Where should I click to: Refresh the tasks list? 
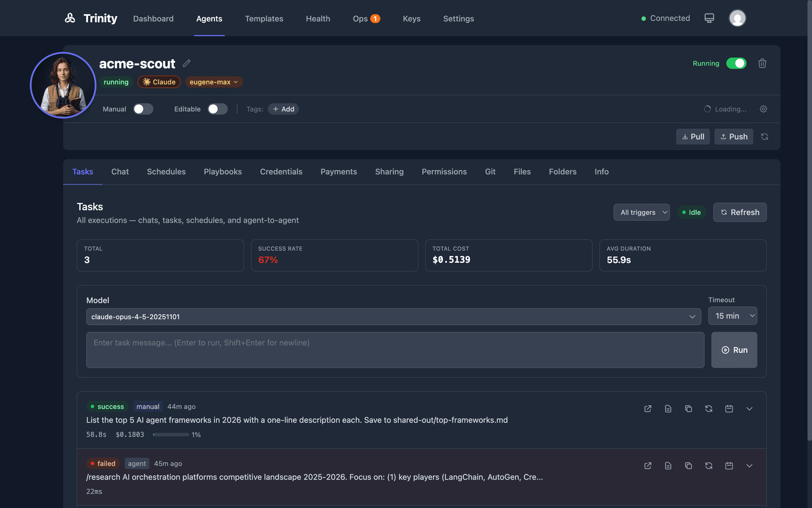739,212
